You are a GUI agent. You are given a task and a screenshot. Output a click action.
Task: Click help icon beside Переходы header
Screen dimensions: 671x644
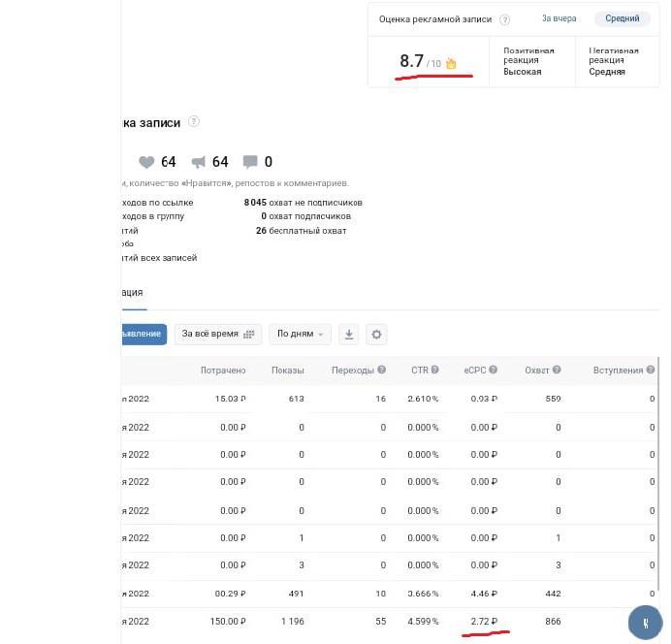[381, 370]
